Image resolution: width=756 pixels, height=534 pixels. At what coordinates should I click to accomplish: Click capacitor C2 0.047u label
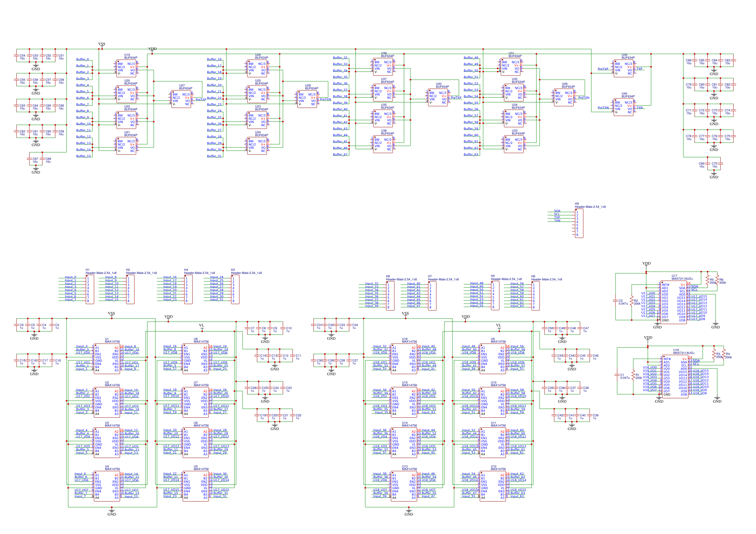(x=623, y=302)
